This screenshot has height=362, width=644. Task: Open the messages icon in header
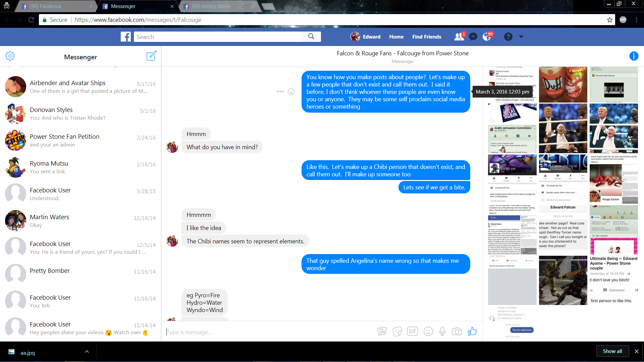point(473,37)
